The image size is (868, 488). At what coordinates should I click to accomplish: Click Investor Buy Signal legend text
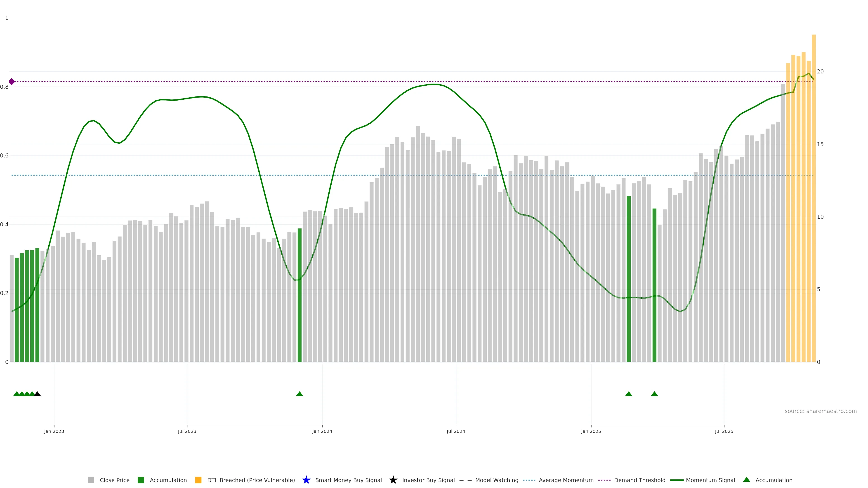click(428, 480)
